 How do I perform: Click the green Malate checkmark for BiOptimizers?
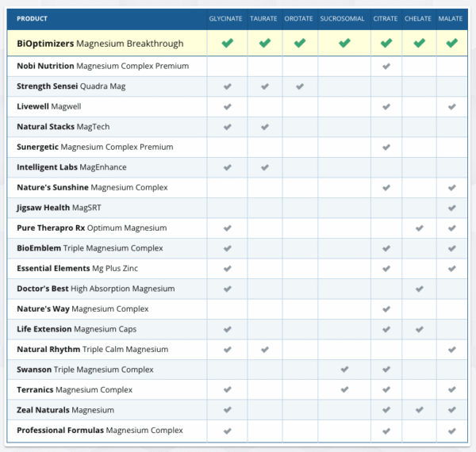point(451,43)
